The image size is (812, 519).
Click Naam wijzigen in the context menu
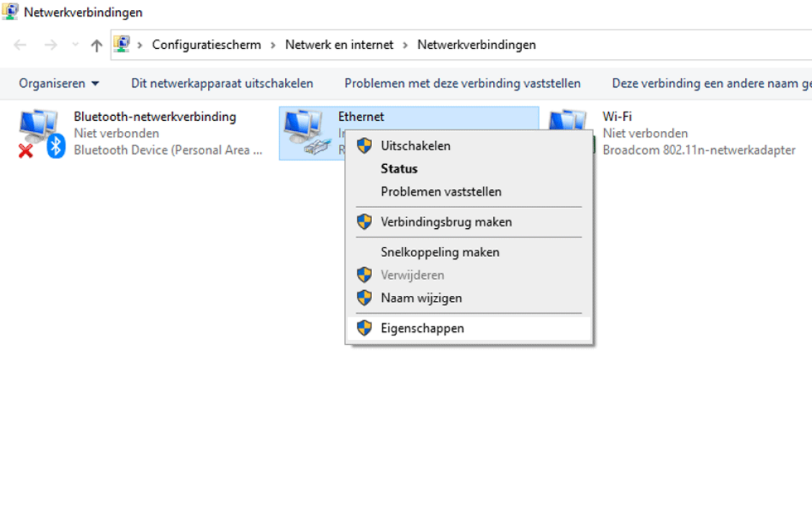pyautogui.click(x=421, y=298)
